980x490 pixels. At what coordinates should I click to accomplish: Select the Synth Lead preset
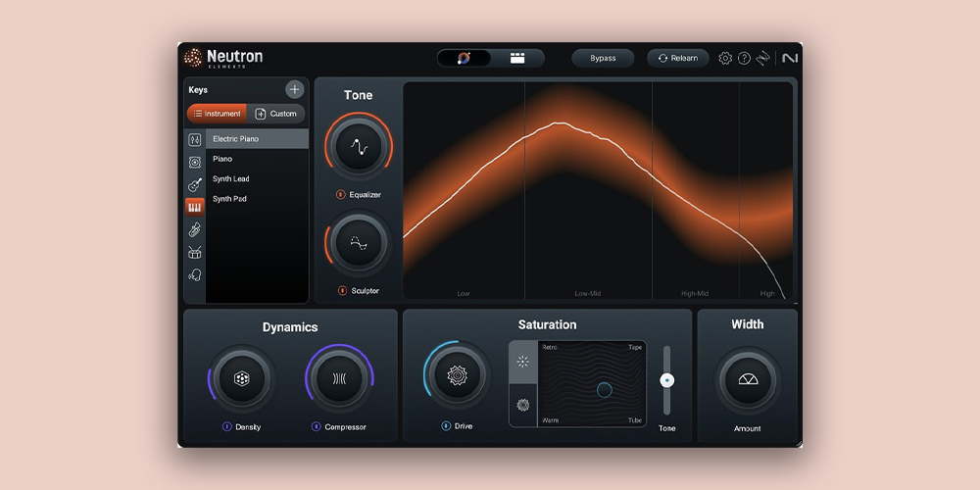[x=231, y=179]
